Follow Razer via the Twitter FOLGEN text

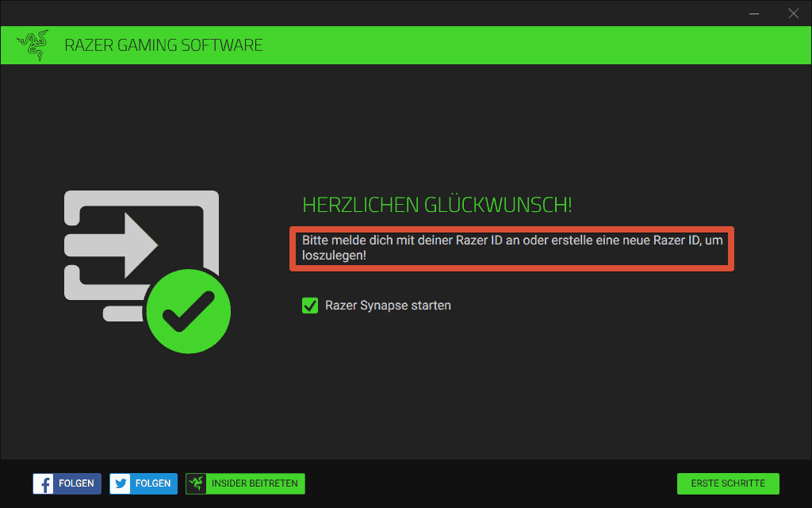point(153,483)
